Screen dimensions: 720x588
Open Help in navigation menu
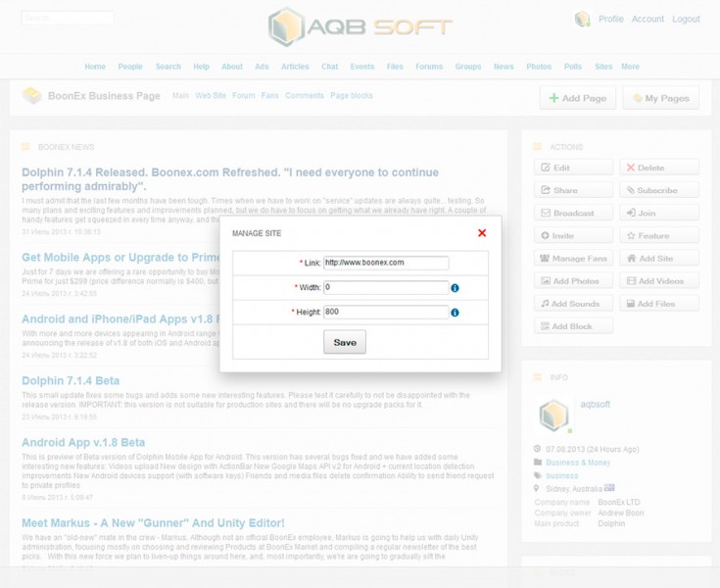tap(201, 67)
